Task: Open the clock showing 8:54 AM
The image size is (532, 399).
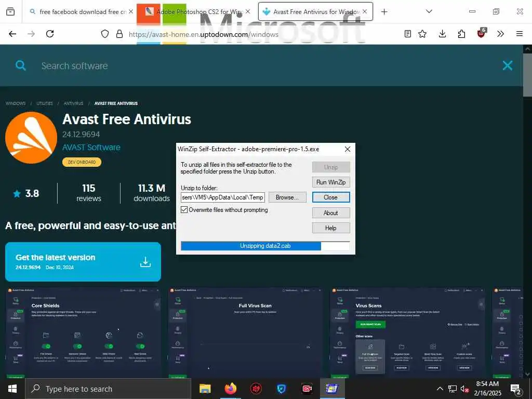Action: coord(487,389)
